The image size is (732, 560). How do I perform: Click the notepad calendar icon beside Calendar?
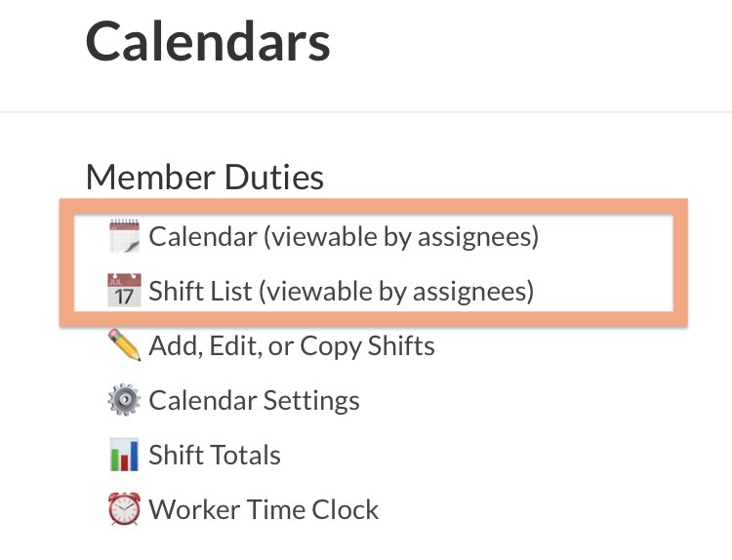(x=124, y=237)
